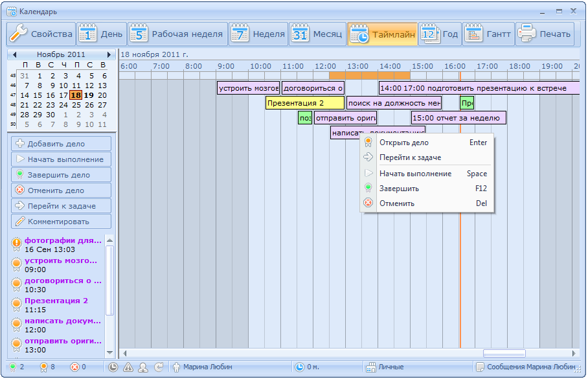Click the user silhouette status icon

(x=143, y=367)
